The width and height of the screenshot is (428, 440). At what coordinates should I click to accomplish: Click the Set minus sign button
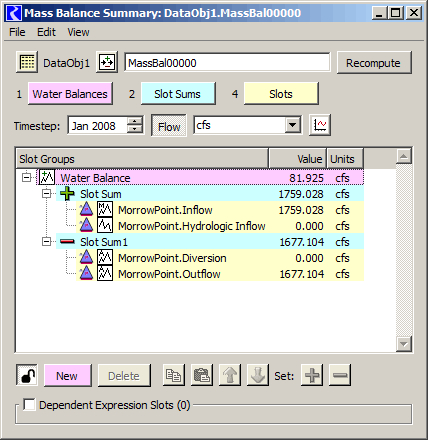[x=340, y=375]
